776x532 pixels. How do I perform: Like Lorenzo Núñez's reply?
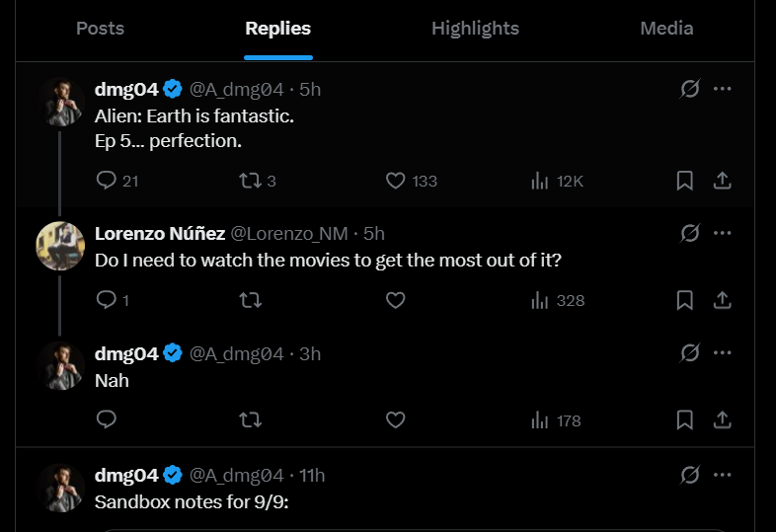tap(396, 300)
